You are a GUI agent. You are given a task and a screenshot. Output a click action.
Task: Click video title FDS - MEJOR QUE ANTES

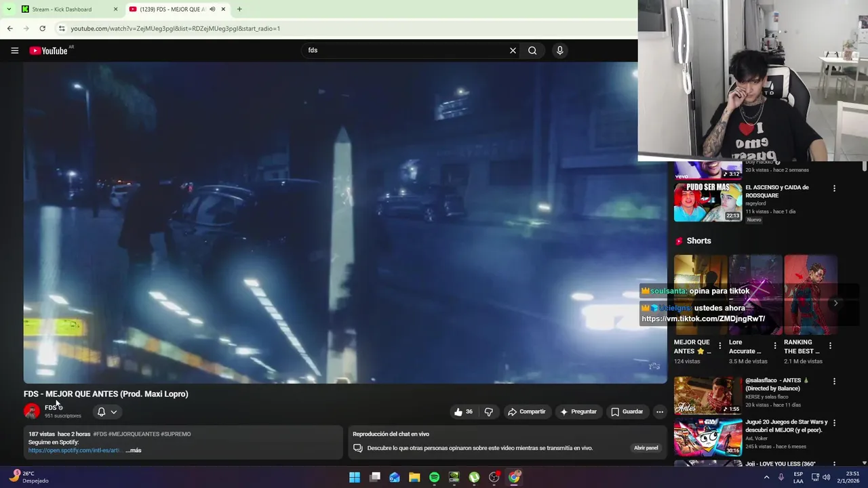pyautogui.click(x=106, y=394)
